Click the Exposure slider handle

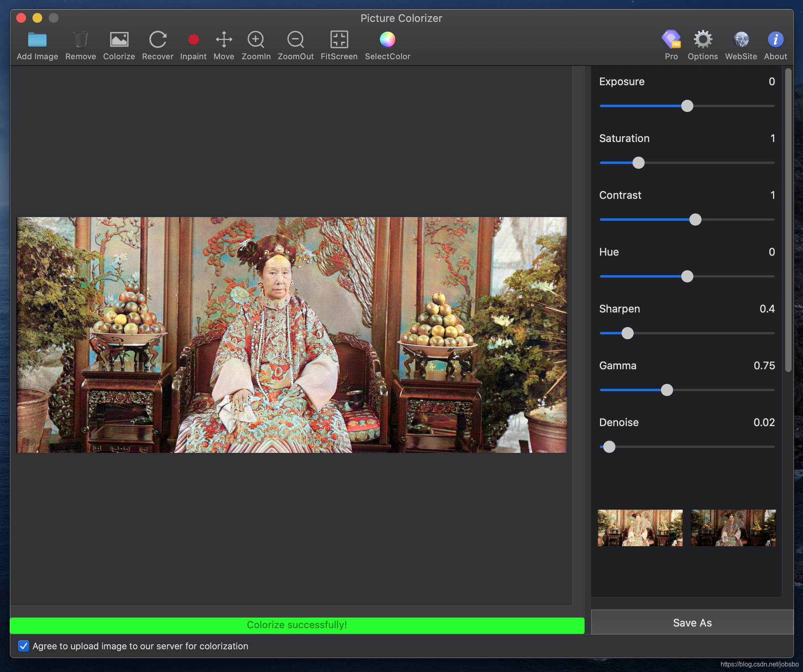[x=687, y=106]
